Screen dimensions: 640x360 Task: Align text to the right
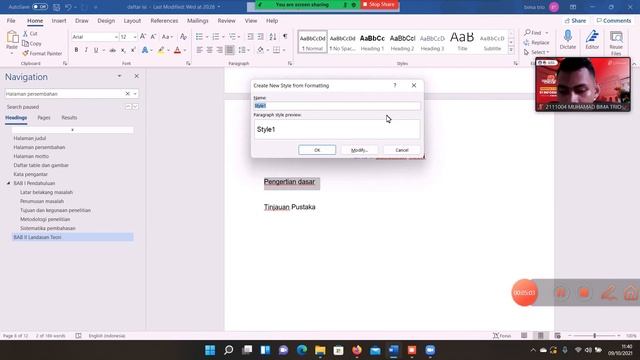220,50
